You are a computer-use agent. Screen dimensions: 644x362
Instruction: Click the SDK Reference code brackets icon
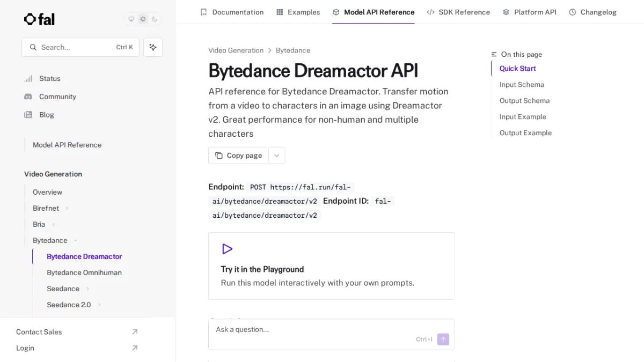click(x=430, y=12)
